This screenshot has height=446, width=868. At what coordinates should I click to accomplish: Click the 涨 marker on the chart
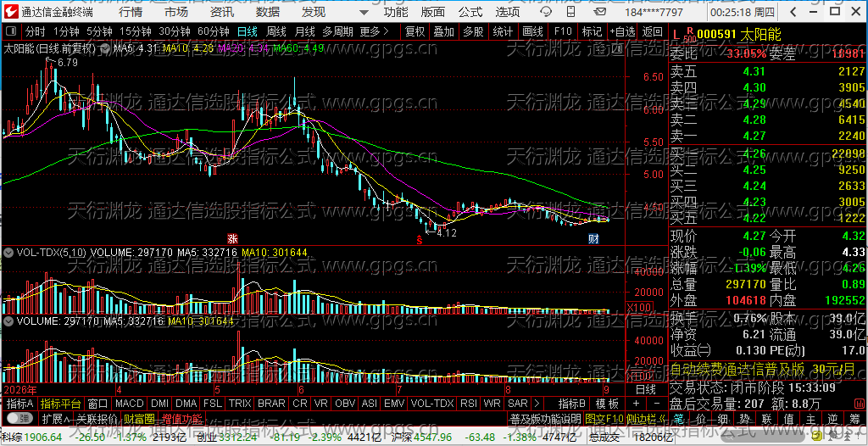point(232,239)
